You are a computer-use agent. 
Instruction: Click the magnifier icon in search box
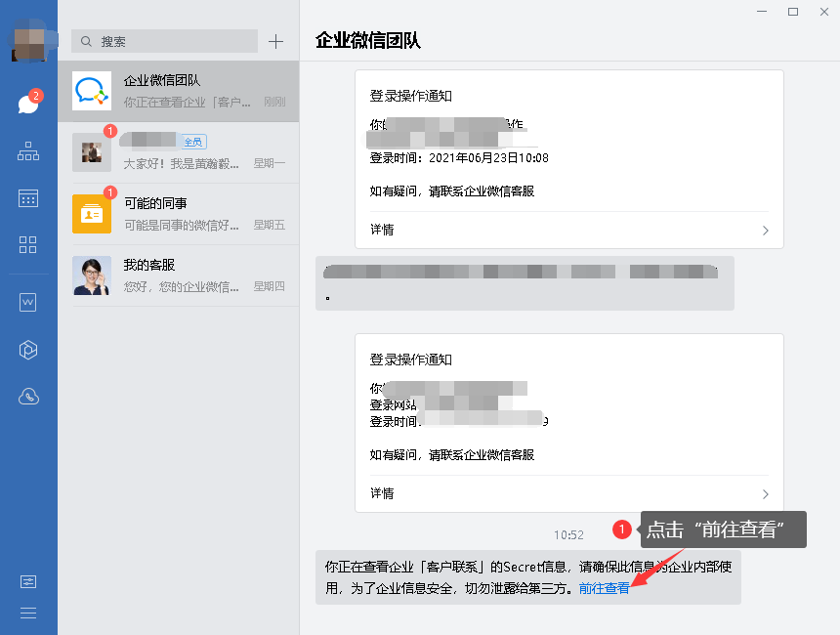click(x=86, y=41)
